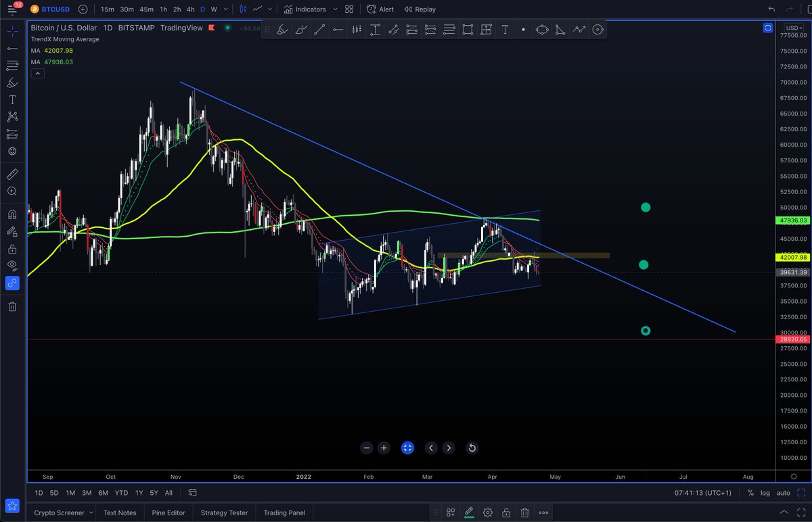Open the emoji icons tool in sidebar
The height and width of the screenshot is (522, 812).
12,151
